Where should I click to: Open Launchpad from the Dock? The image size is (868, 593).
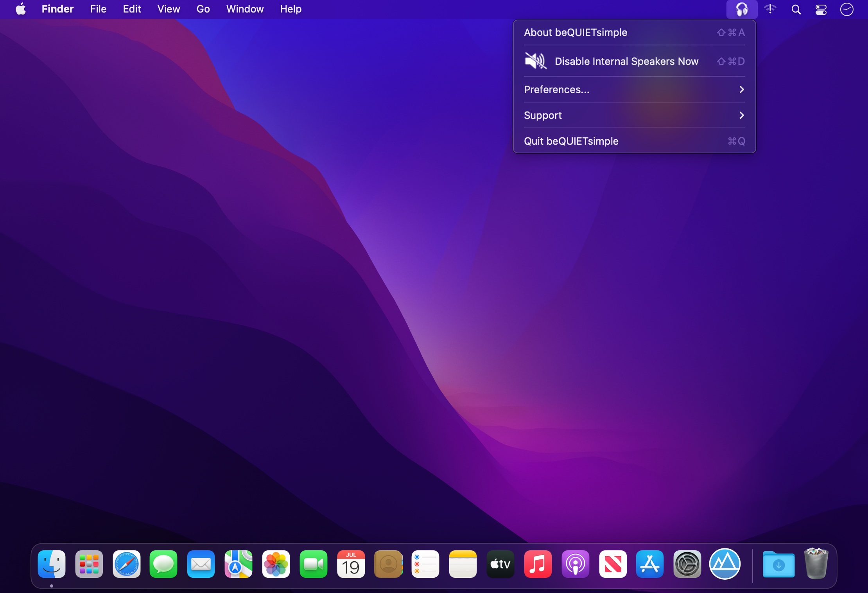click(89, 564)
